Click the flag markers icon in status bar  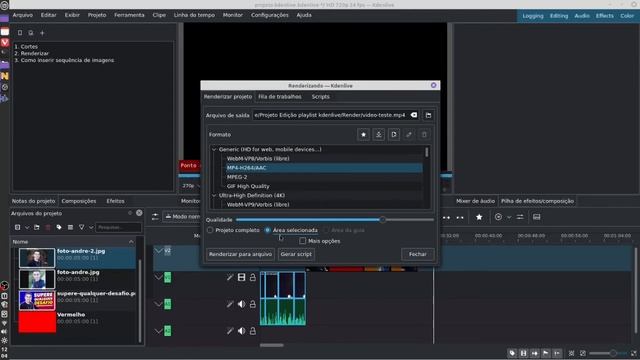click(546, 353)
